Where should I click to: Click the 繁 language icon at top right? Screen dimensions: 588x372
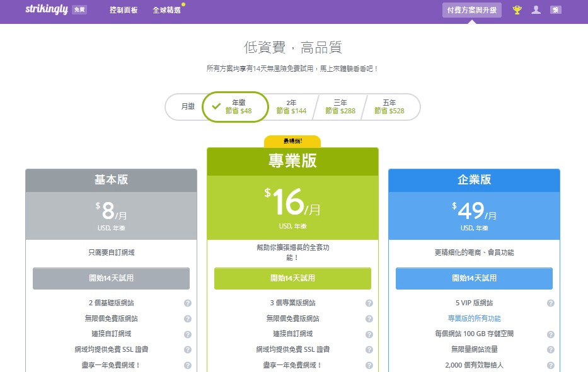click(556, 10)
